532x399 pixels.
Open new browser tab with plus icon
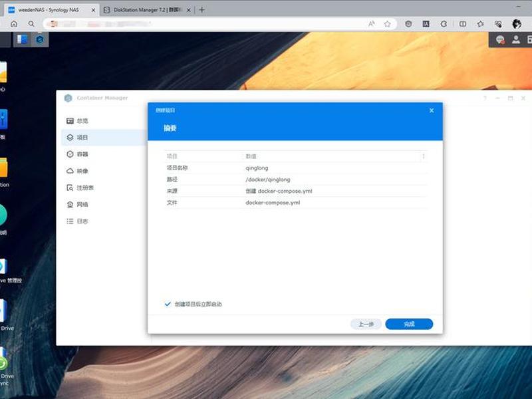[x=202, y=10]
